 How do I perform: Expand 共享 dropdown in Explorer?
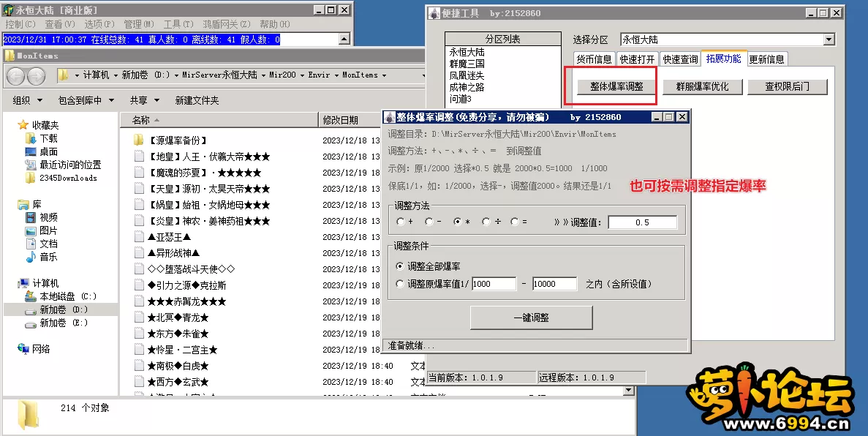(x=156, y=100)
